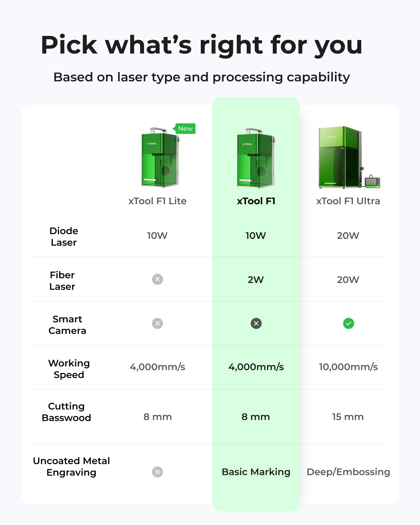Image resolution: width=420 pixels, height=525 pixels.
Task: Click the F1 Lite X icon for Smart Camera
Action: click(157, 323)
